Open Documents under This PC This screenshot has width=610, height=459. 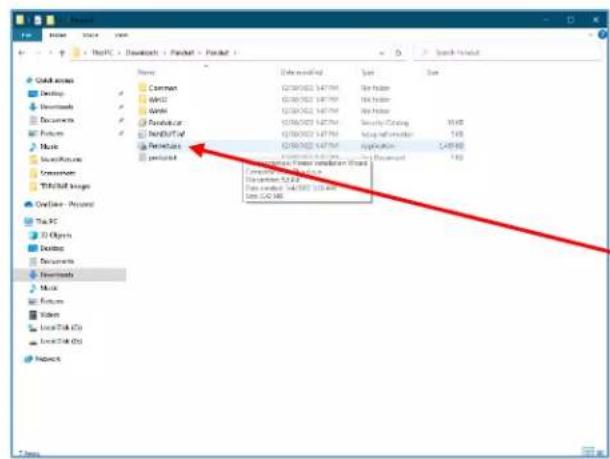coord(51,261)
